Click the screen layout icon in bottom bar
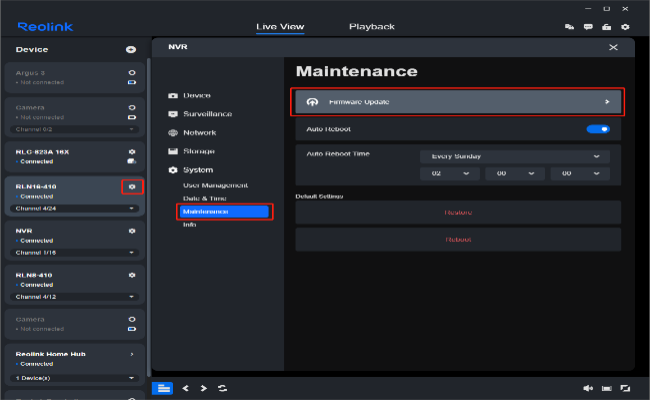This screenshot has height=400, width=650. coord(162,388)
